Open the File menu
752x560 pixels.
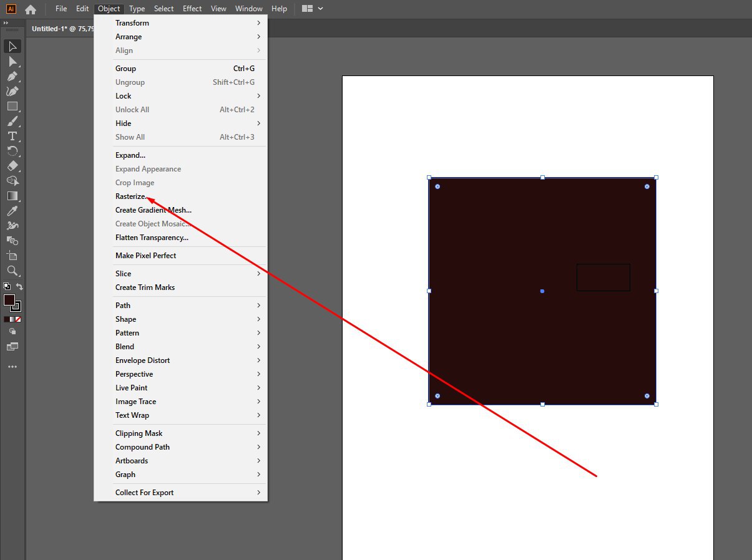coord(61,9)
